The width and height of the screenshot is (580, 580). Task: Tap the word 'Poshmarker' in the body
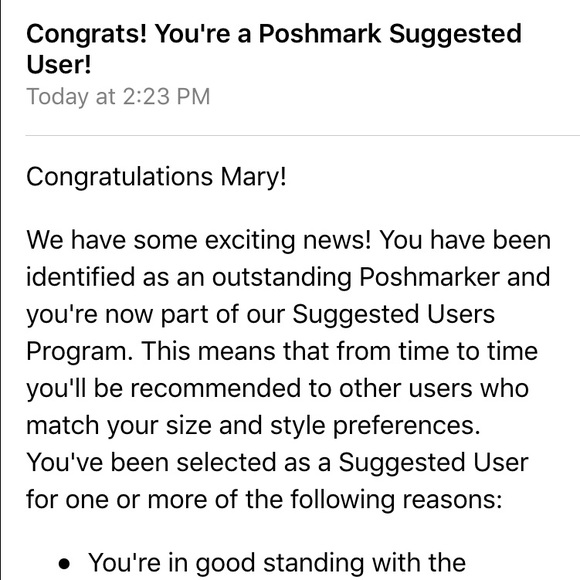[429, 277]
